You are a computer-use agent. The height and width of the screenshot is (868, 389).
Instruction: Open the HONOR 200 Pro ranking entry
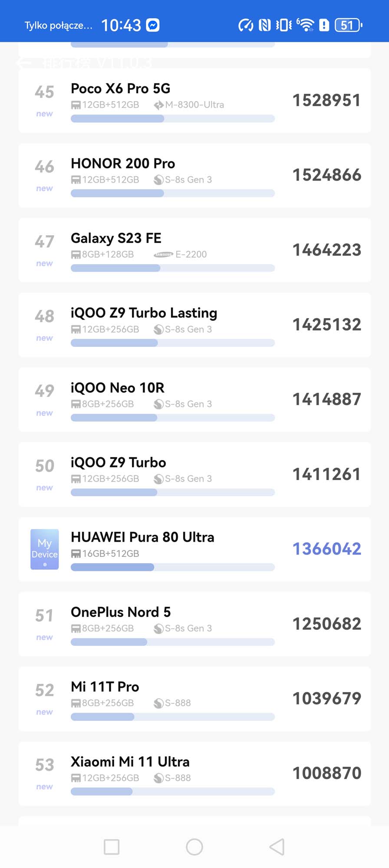click(194, 175)
